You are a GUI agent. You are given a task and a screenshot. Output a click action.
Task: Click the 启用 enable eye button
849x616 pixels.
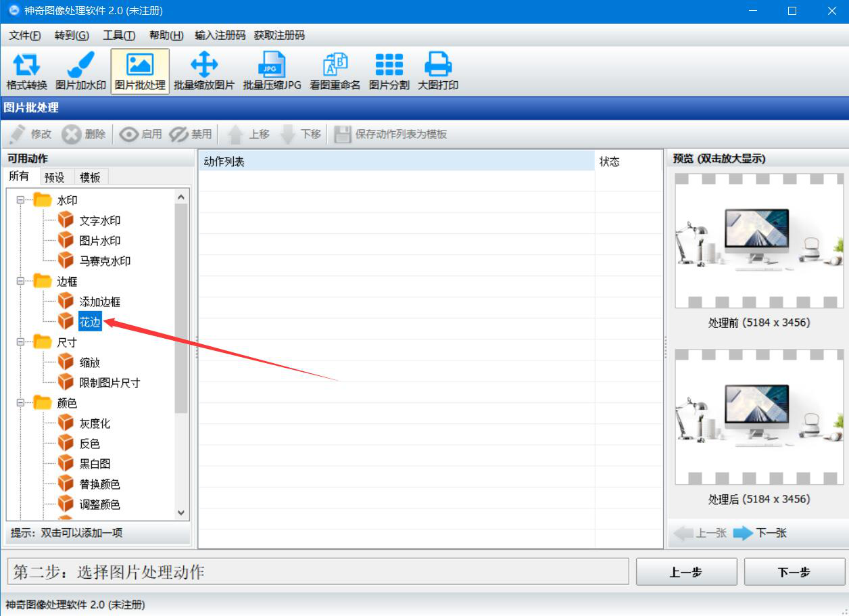click(140, 134)
